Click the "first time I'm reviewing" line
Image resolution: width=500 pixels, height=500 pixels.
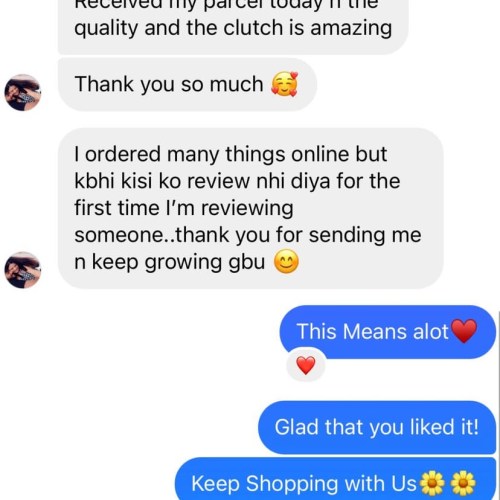point(184,208)
